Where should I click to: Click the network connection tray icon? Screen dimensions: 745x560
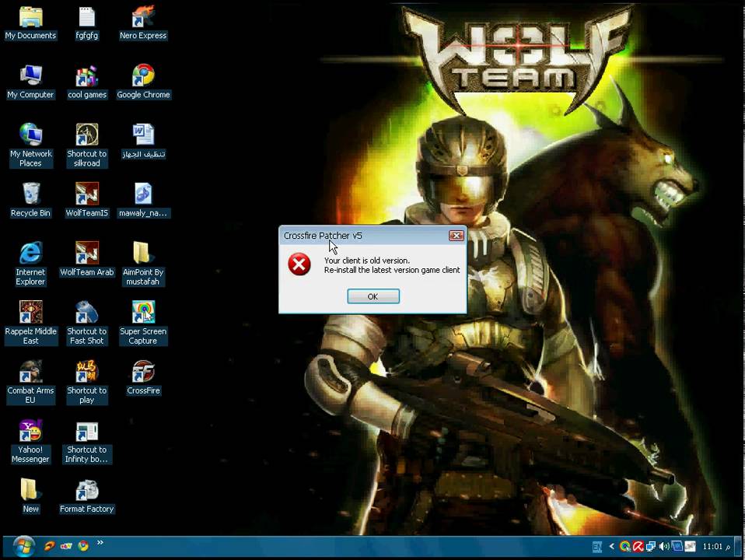click(650, 547)
